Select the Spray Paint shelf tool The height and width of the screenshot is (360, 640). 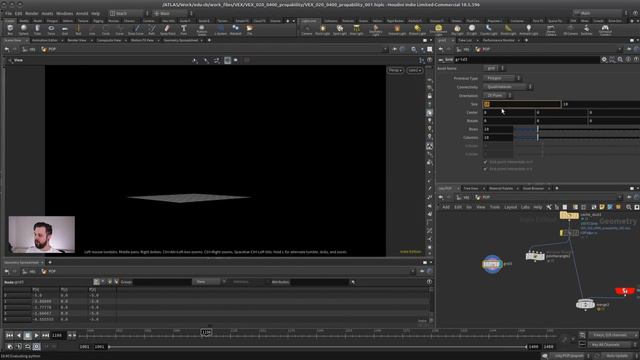tap(167, 29)
